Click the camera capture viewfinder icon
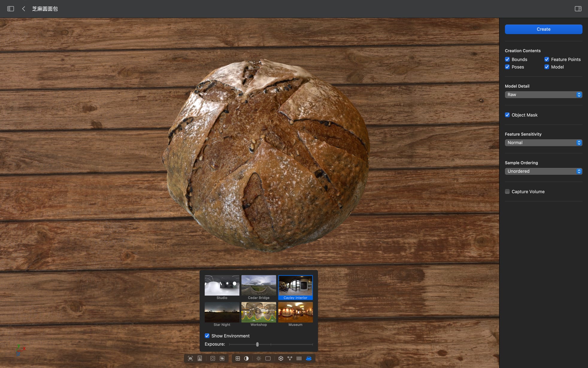 click(x=190, y=358)
